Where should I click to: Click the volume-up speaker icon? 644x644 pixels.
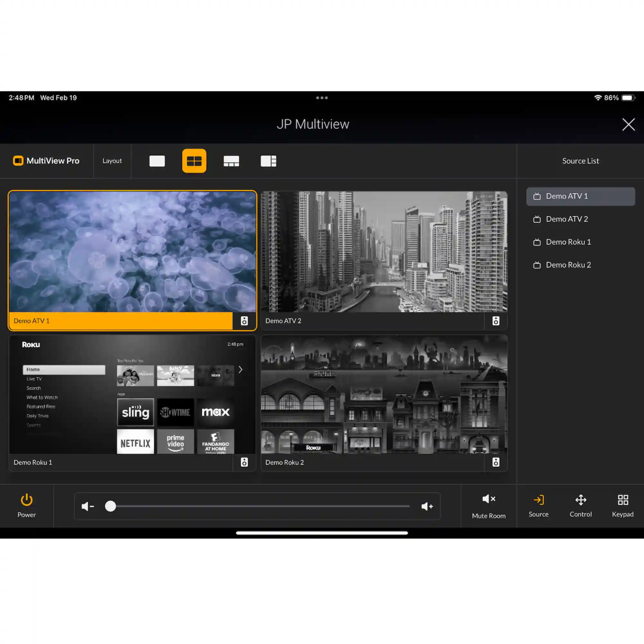(x=427, y=506)
